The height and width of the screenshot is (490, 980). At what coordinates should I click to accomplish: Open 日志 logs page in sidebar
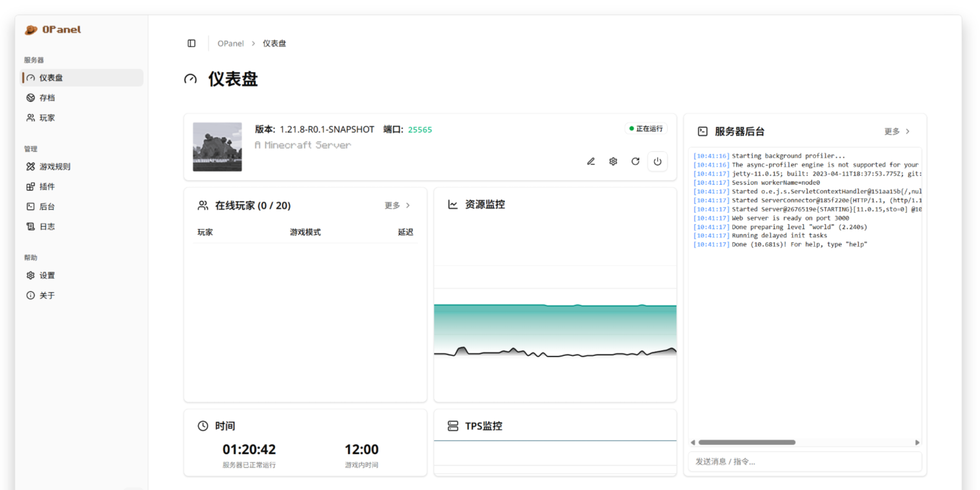pos(47,227)
